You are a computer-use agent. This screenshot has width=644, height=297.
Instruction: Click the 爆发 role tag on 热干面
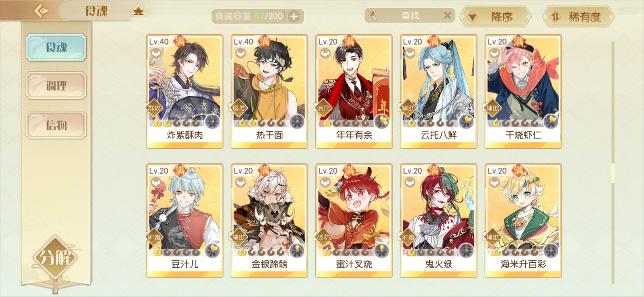point(238,108)
